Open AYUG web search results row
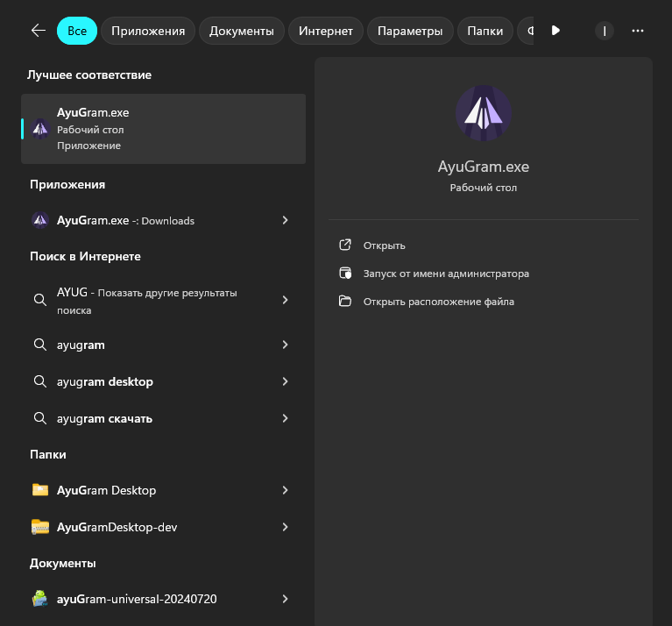The height and width of the screenshot is (626, 672). pyautogui.click(x=163, y=300)
